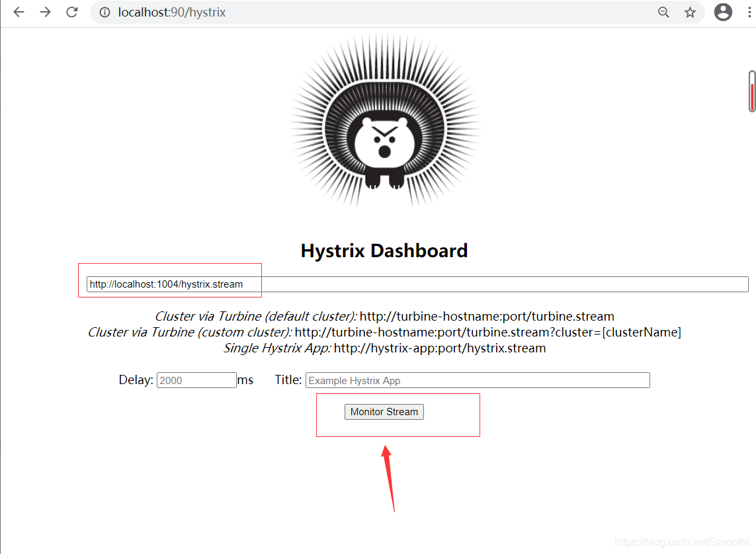Click the Title: label

[288, 379]
